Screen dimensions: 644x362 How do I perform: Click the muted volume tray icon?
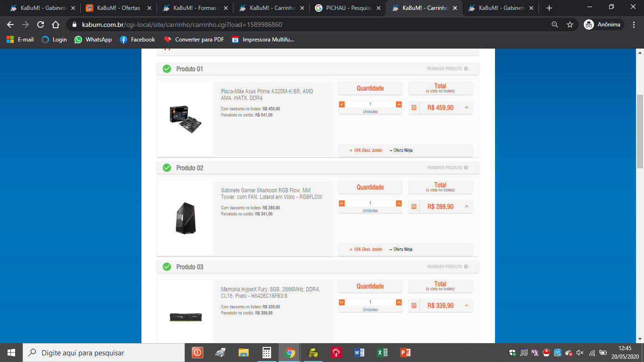click(x=580, y=353)
